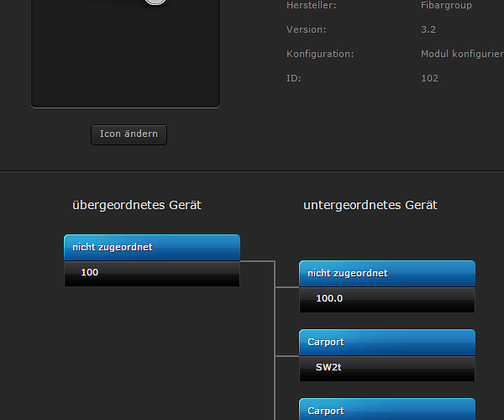Click the 'Konfiguration:' label
This screenshot has width=504, height=420.
click(x=320, y=54)
